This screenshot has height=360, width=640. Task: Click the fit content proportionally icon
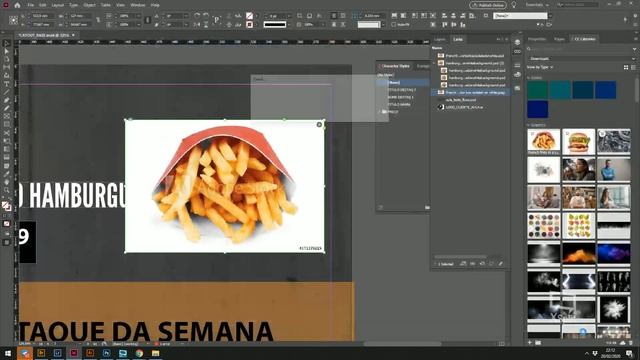[404, 16]
